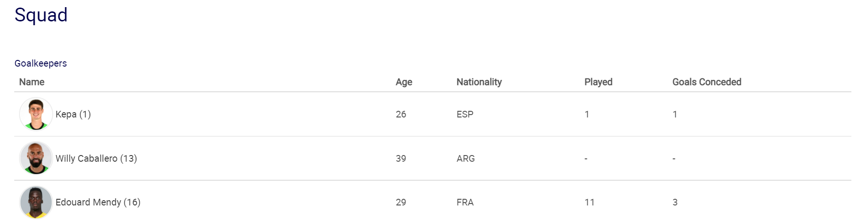868x224 pixels.
Task: Select Caballero's nationality ARG cell
Action: [x=466, y=158]
